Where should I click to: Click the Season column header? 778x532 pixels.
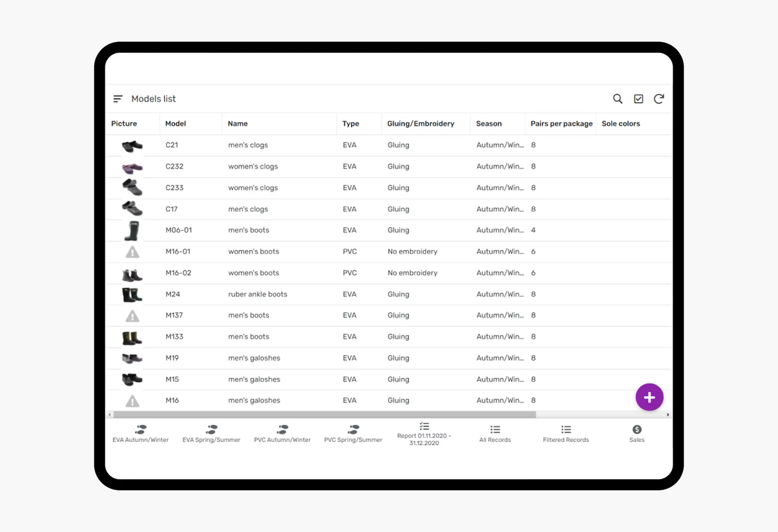pos(489,123)
